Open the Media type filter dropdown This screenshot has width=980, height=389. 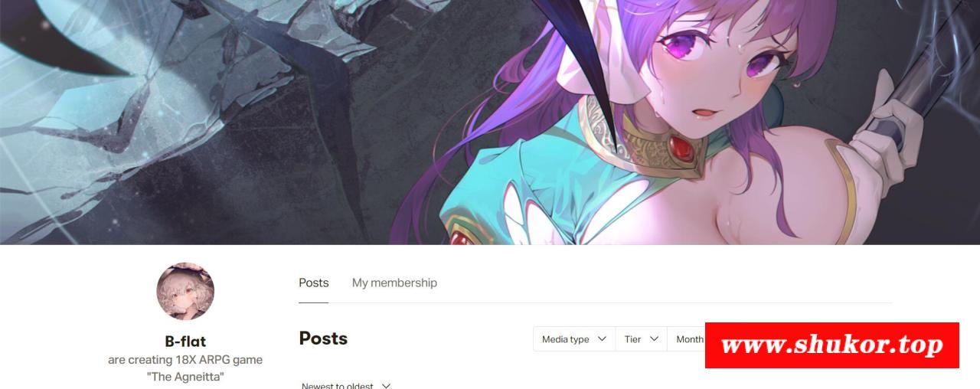[x=574, y=339]
